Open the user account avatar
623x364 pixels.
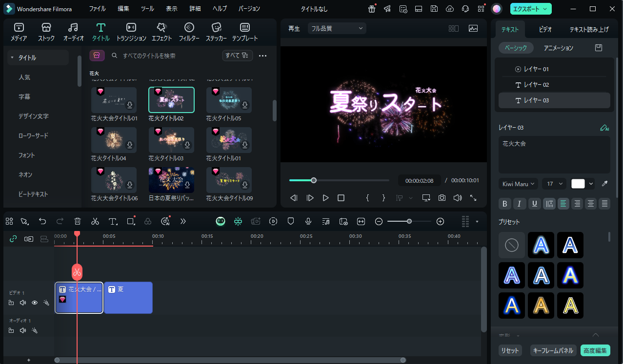[497, 9]
